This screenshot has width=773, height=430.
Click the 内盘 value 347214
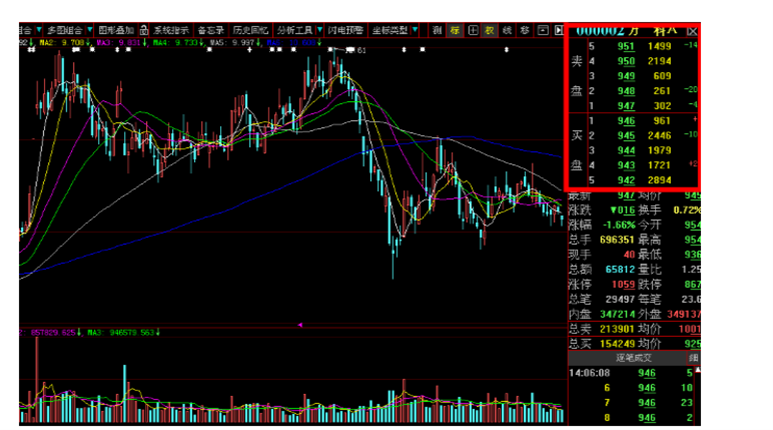[x=617, y=314]
